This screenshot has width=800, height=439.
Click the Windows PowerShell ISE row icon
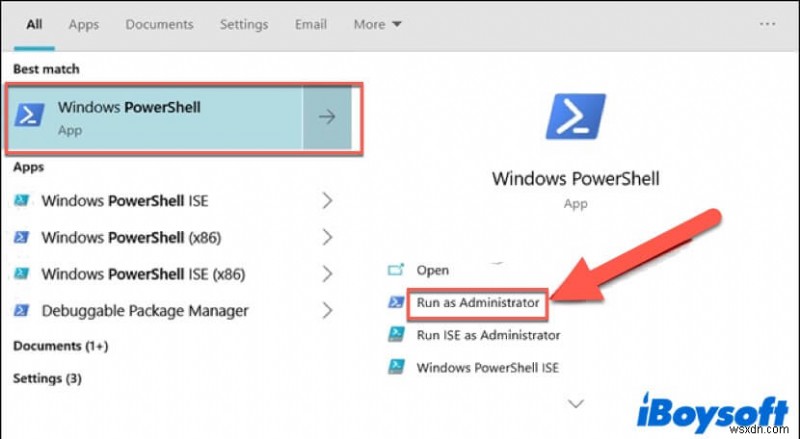tap(21, 200)
